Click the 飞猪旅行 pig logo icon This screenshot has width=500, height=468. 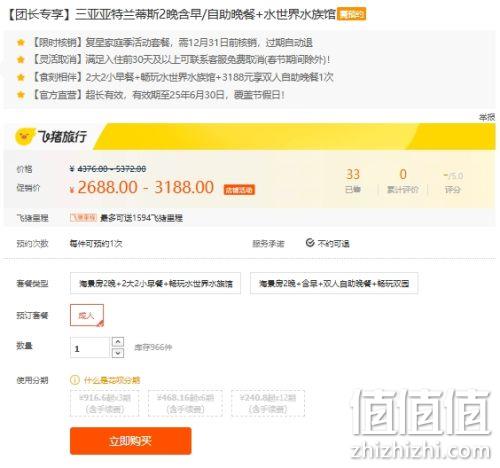click(x=24, y=137)
